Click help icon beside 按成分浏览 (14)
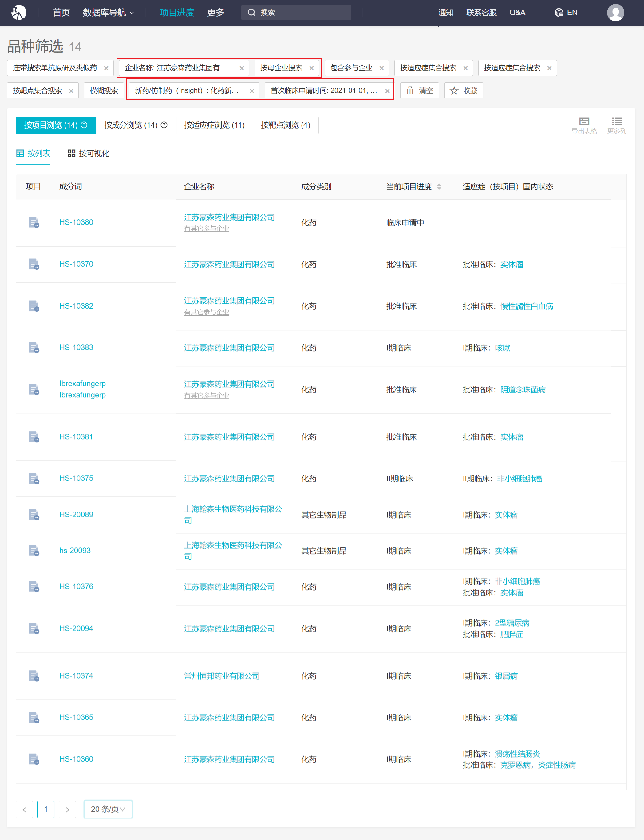This screenshot has width=644, height=840. click(x=164, y=125)
